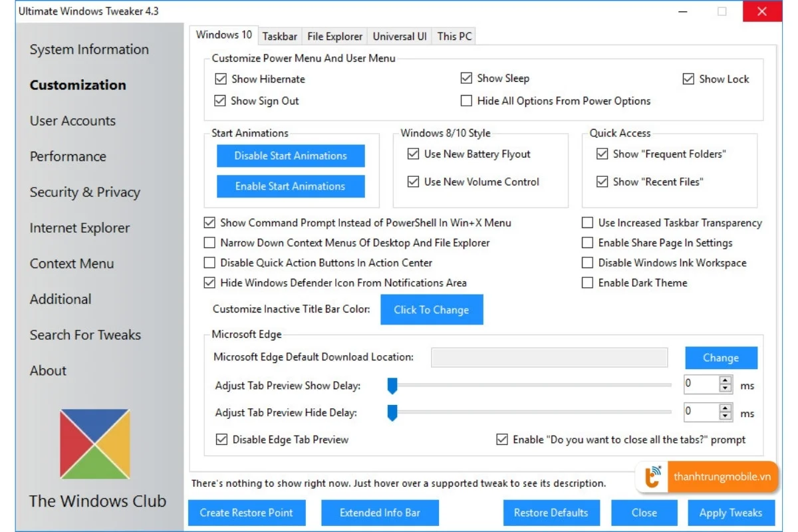
Task: Toggle Show Lock checkbox
Action: point(688,79)
